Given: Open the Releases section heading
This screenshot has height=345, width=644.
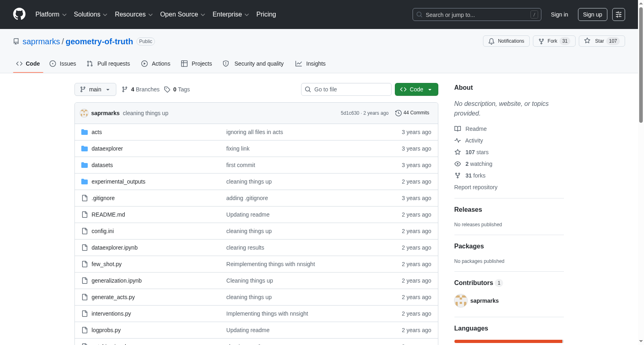Looking at the screenshot, I should [468, 210].
